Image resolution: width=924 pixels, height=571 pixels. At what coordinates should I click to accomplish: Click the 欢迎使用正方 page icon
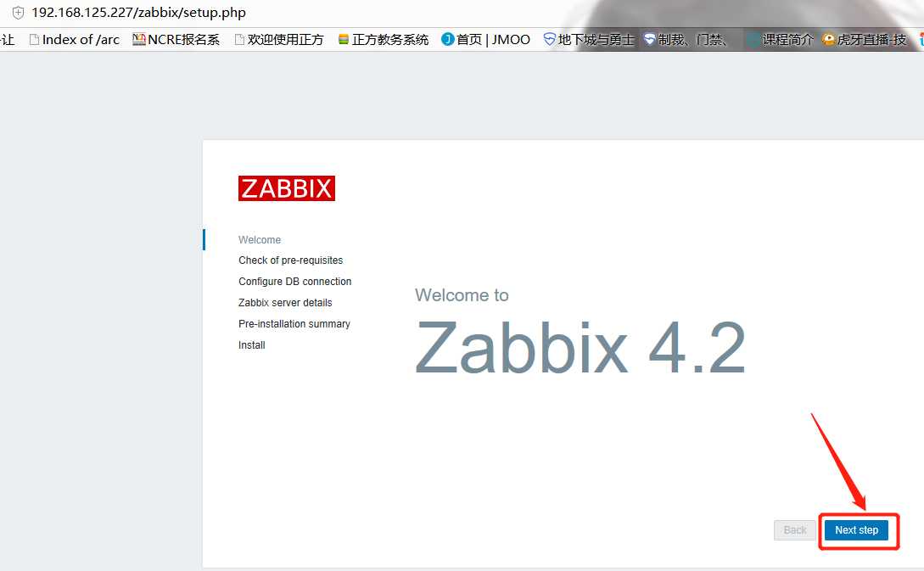(x=239, y=40)
